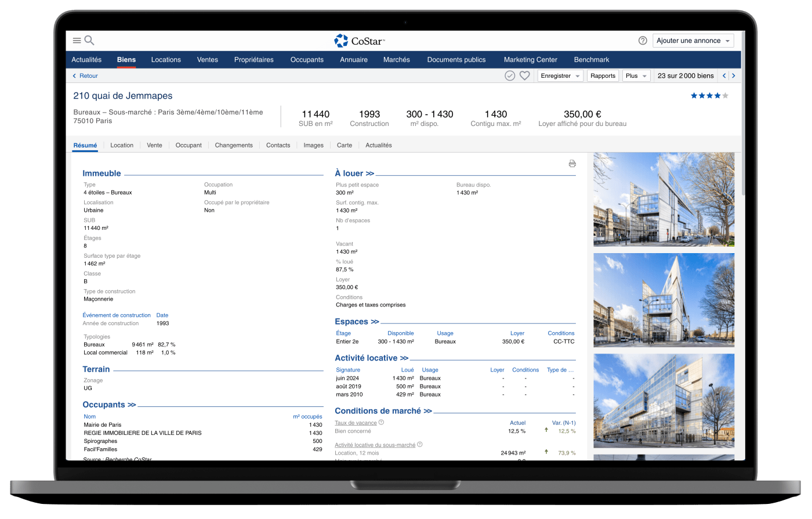812x519 pixels.
Task: Click the CoStar logo
Action: (x=360, y=41)
